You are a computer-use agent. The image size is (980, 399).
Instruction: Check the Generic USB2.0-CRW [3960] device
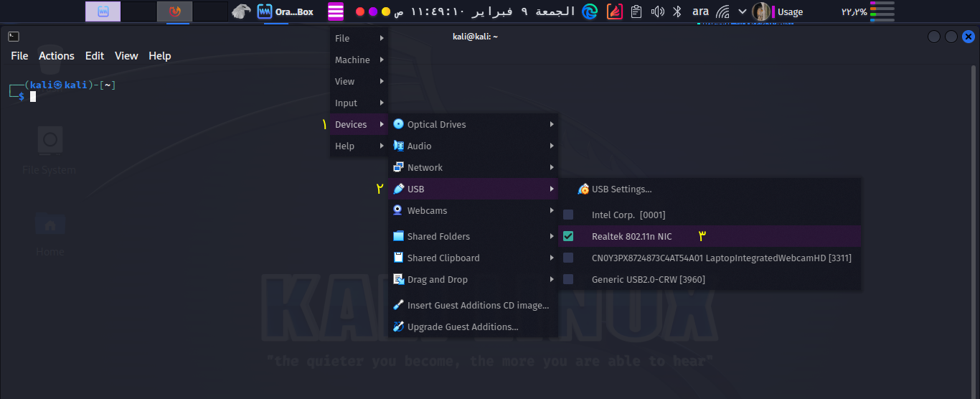pyautogui.click(x=568, y=279)
